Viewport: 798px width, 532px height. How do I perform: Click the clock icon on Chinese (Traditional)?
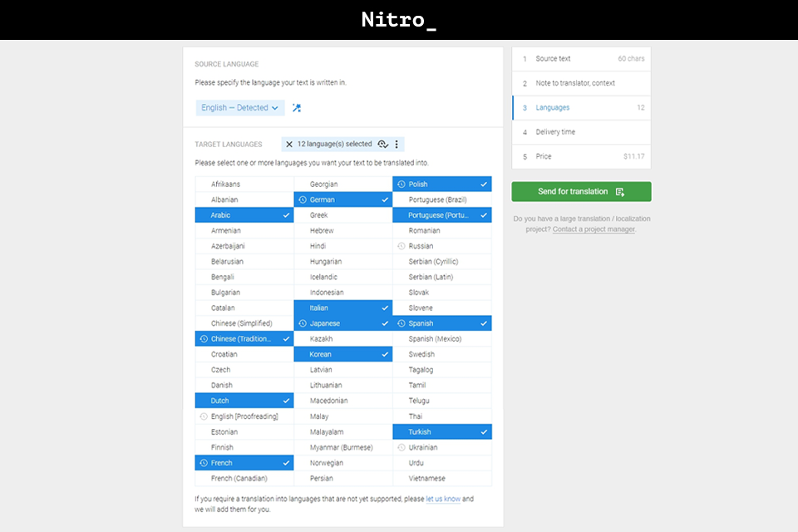[x=204, y=338]
